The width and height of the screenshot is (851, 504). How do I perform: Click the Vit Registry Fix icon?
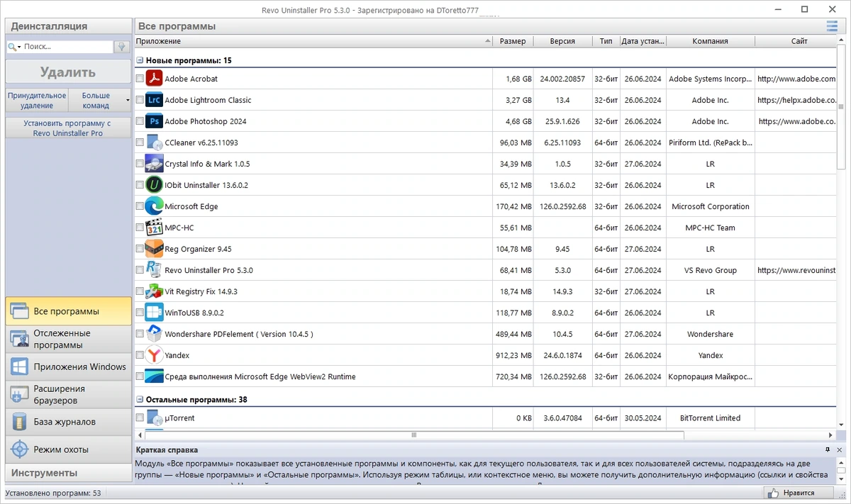(x=154, y=291)
